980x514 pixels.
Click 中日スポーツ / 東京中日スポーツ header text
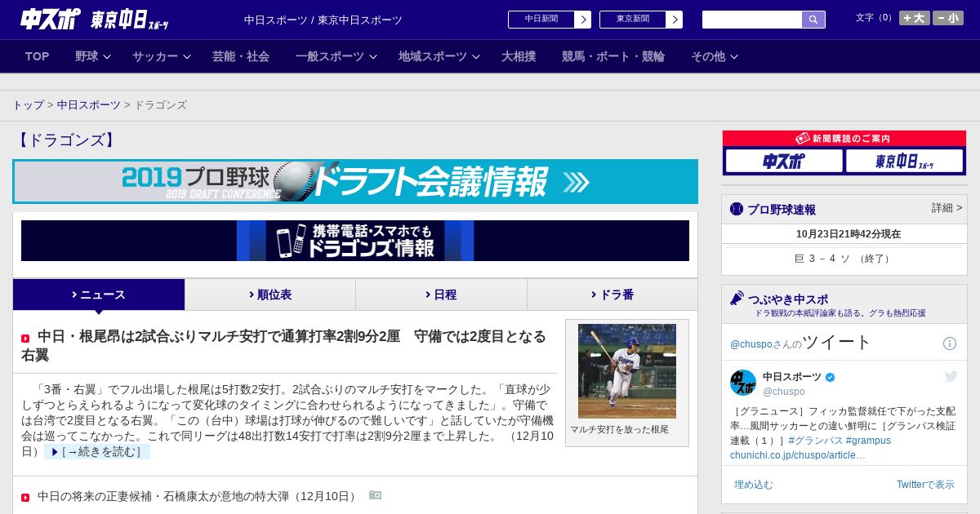tap(323, 20)
